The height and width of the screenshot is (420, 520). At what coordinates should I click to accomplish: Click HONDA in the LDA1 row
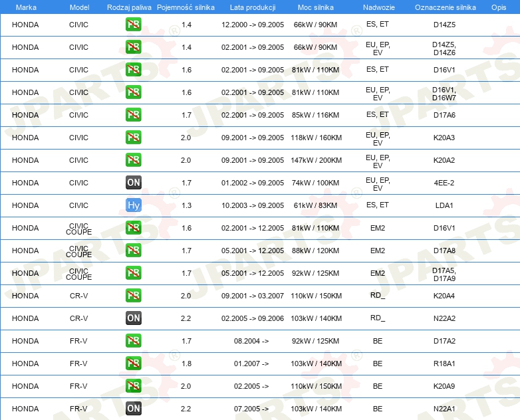pyautogui.click(x=25, y=205)
